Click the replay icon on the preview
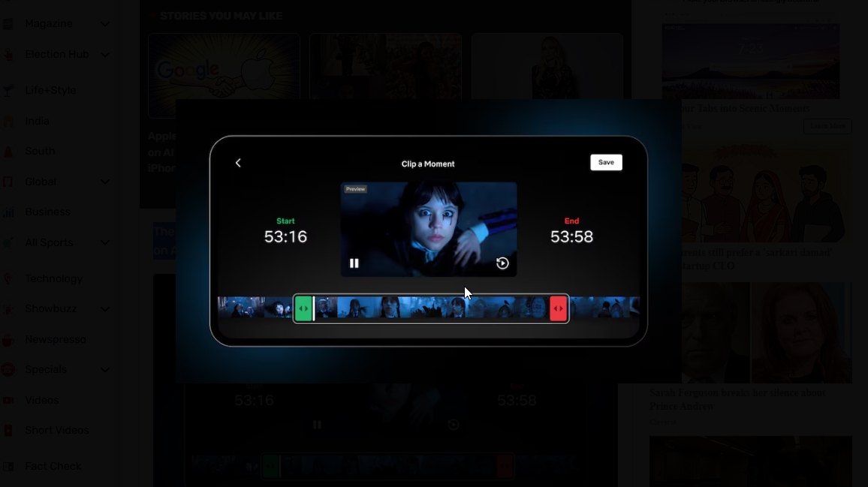 (x=502, y=263)
